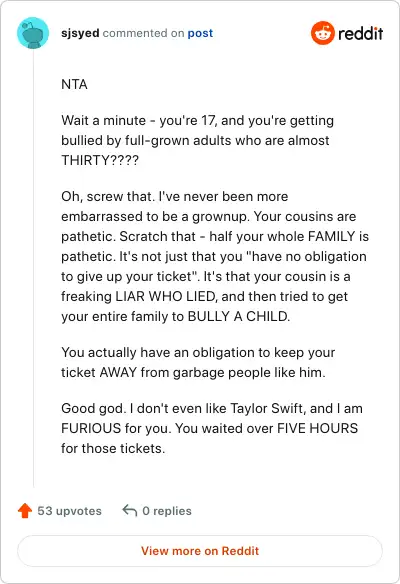The height and width of the screenshot is (584, 400).
Task: Click the 'Wait a minute' paragraph
Action: coord(197,140)
